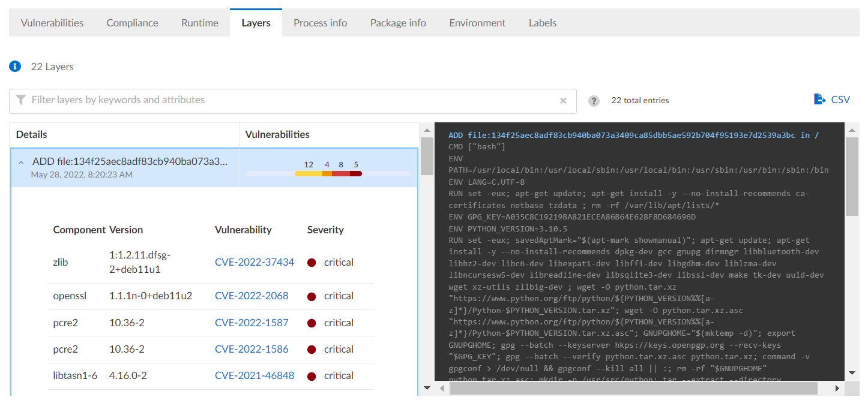Switch to the Vulnerabilities tab
The height and width of the screenshot is (403, 868).
52,22
